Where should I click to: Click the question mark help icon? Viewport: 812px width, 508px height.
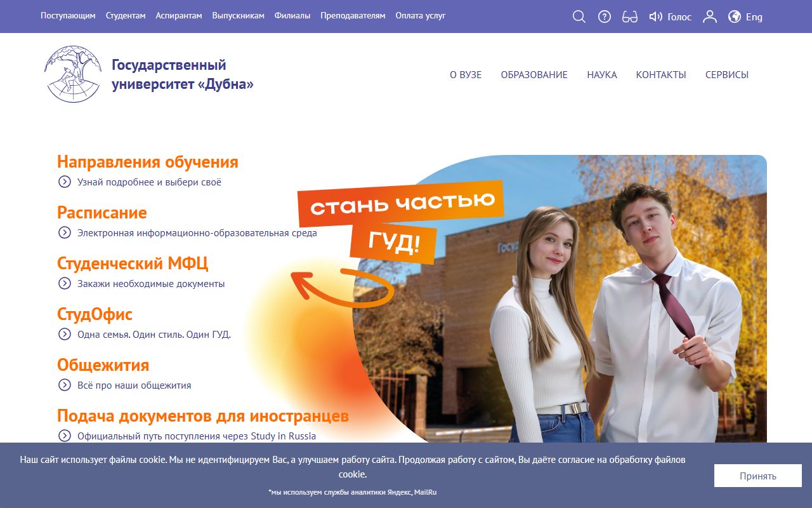(605, 17)
